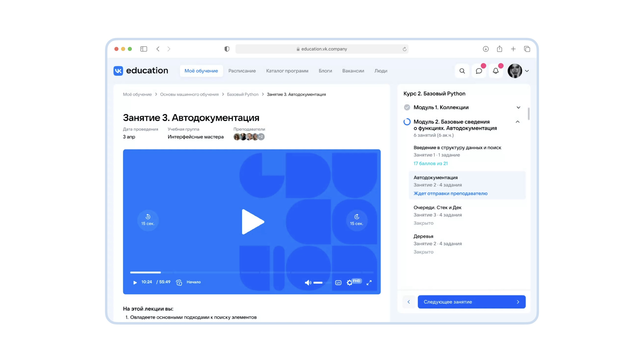Enter fullscreen video mode

tap(369, 283)
